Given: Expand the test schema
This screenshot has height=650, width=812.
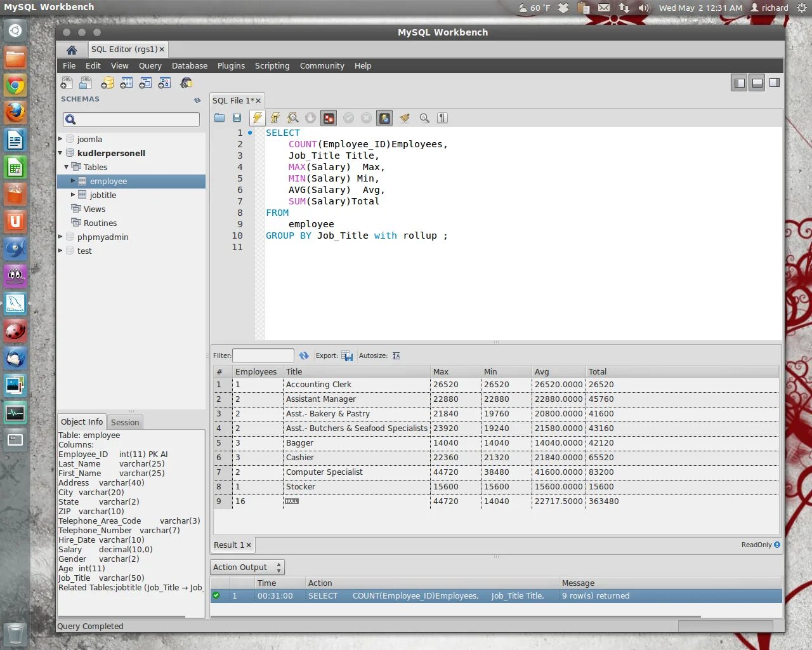Looking at the screenshot, I should [x=61, y=251].
